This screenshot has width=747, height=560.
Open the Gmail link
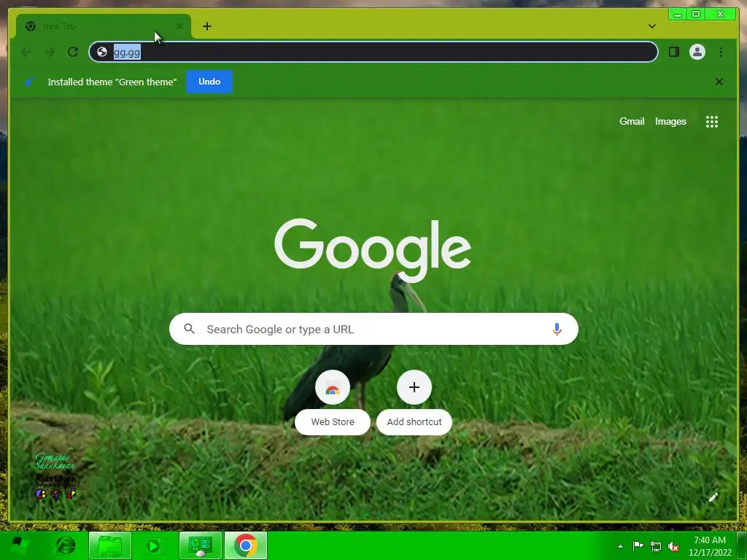click(632, 122)
